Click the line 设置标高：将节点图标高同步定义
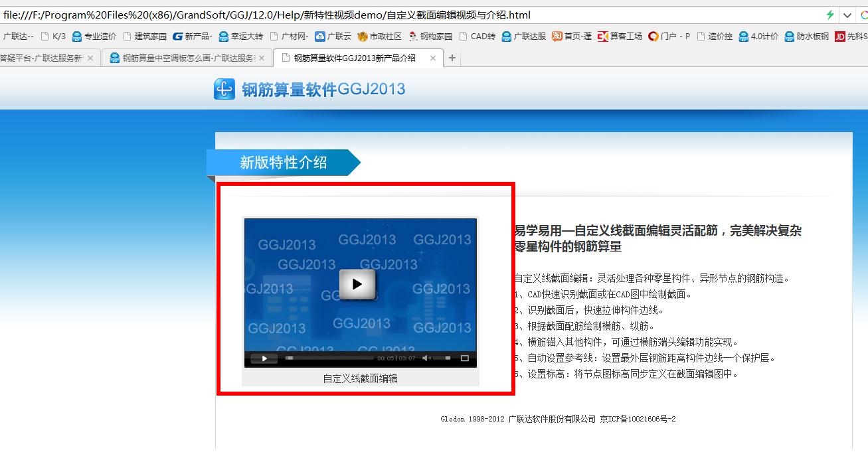 point(626,374)
